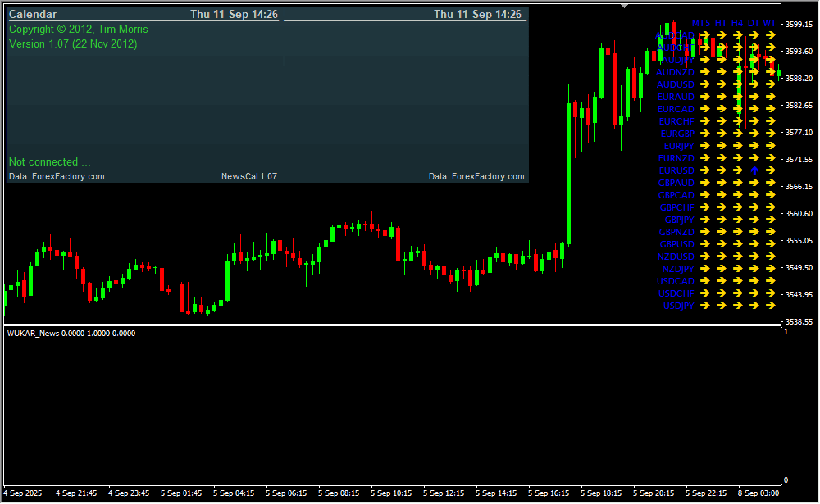Click the chart shift triangle marker at top
This screenshot has height=504, width=820.
[625, 6]
